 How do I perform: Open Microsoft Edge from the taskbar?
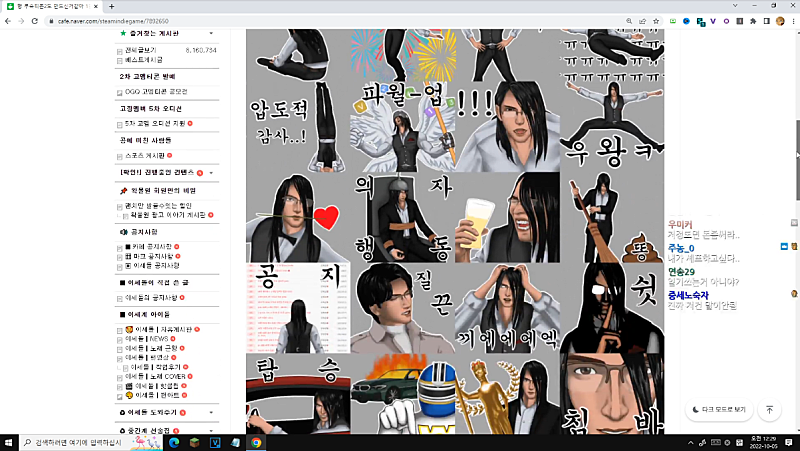coord(173,442)
